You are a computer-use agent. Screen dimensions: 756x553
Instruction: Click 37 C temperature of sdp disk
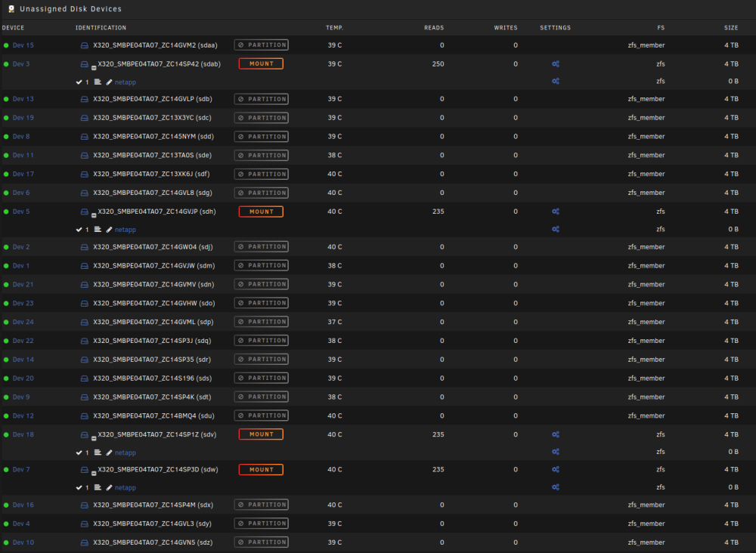click(x=335, y=323)
